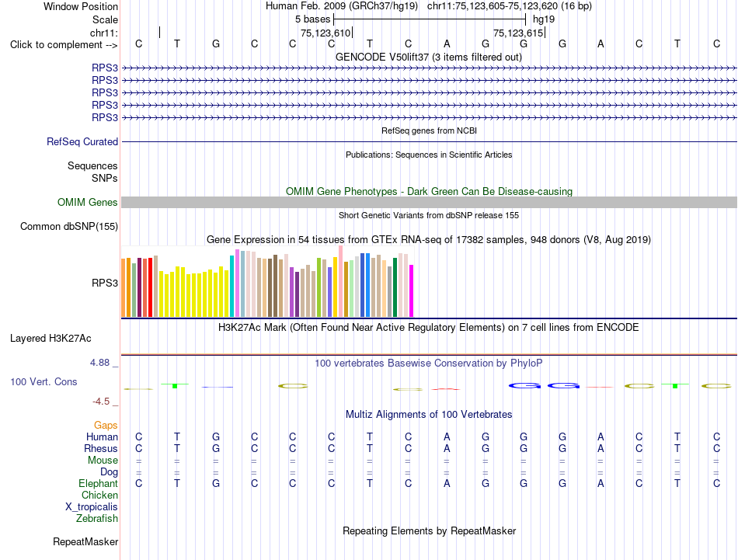This screenshot has width=738, height=560.
Task: Click the hg19 label beside scale bar
Action: coord(544,19)
